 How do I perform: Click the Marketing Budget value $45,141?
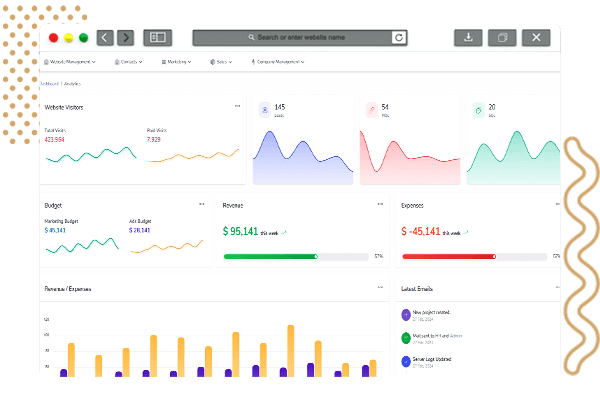point(55,230)
